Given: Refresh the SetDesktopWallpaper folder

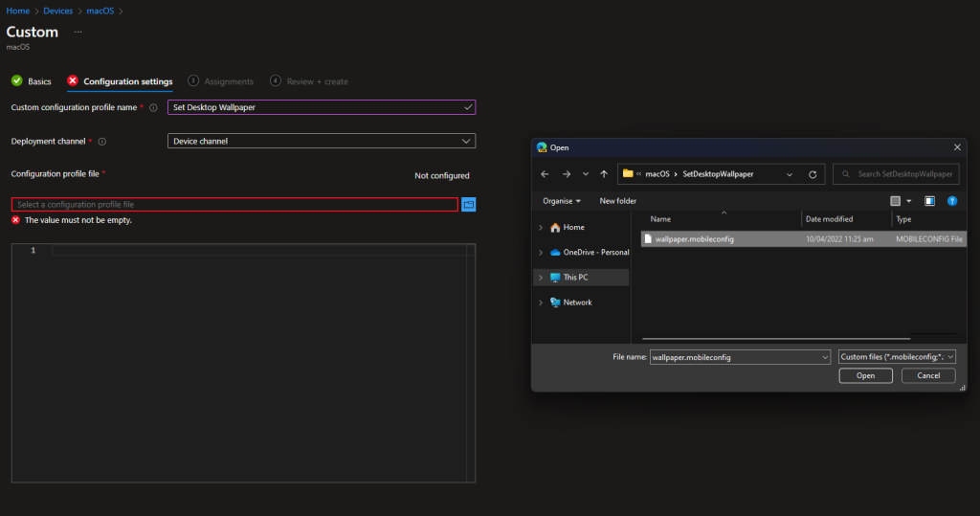Looking at the screenshot, I should (813, 174).
